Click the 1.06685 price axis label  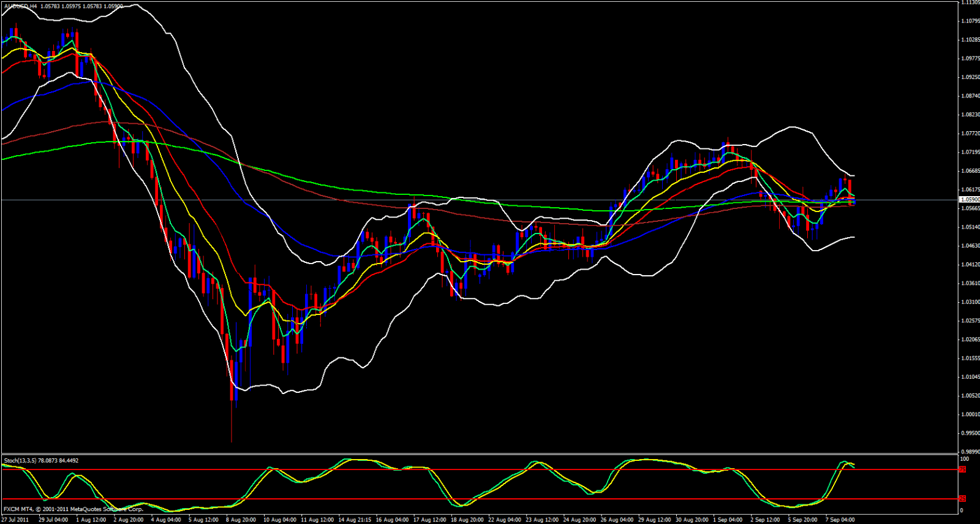pos(970,171)
